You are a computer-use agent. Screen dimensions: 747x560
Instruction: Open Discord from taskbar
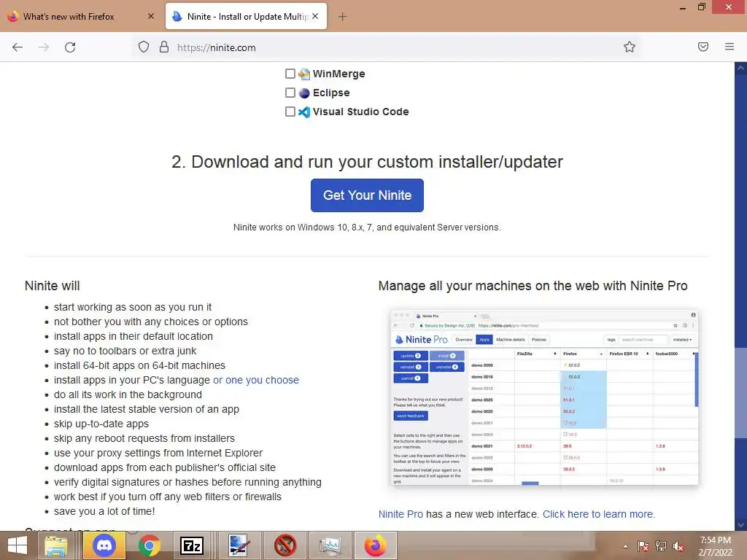(104, 545)
